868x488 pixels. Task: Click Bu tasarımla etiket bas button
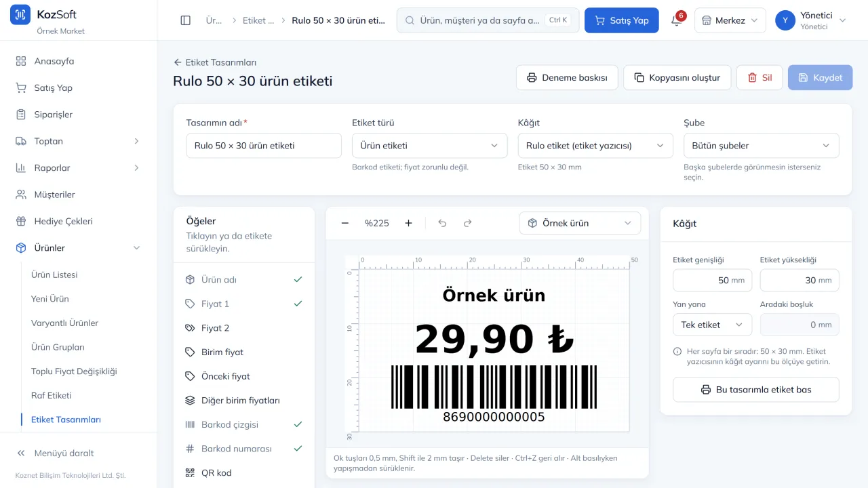755,390
